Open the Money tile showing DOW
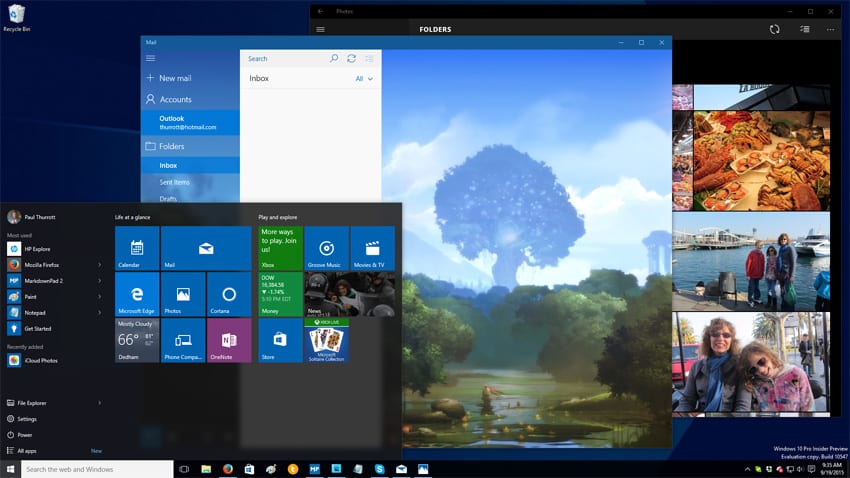Screen dimensions: 850x478 (x=280, y=294)
